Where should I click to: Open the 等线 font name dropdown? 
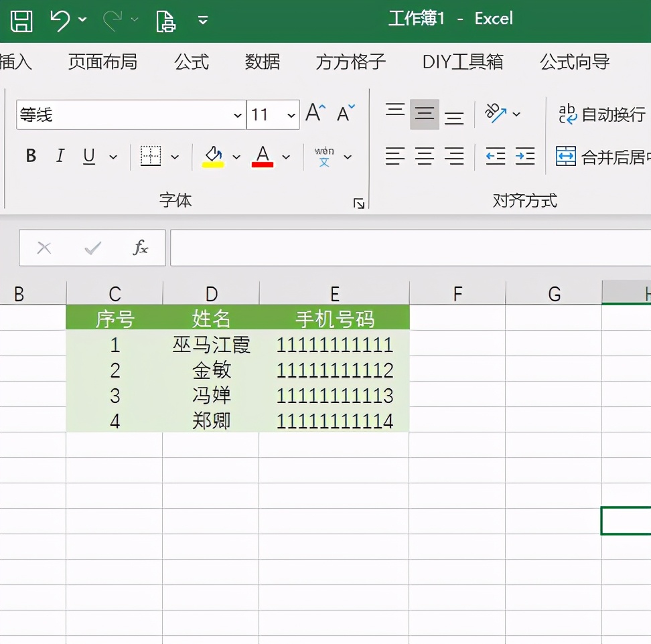coord(238,114)
